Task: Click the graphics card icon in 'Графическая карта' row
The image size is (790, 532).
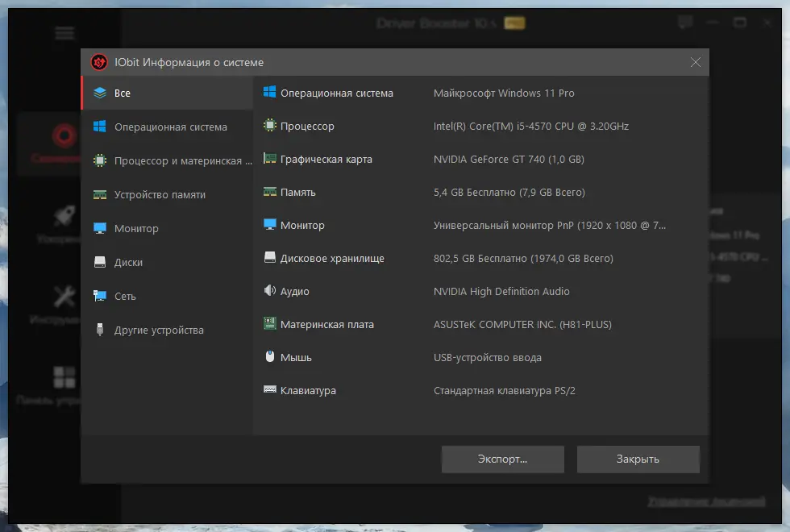Action: (269, 159)
